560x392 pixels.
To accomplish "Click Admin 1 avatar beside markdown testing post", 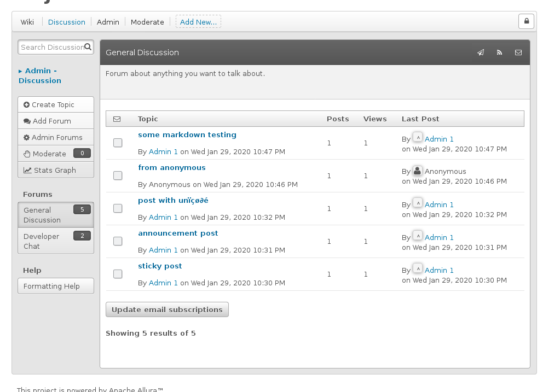I will pos(418,138).
